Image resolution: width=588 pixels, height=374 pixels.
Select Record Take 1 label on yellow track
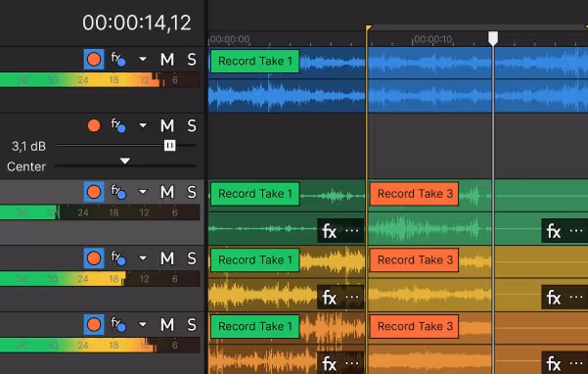coord(255,260)
